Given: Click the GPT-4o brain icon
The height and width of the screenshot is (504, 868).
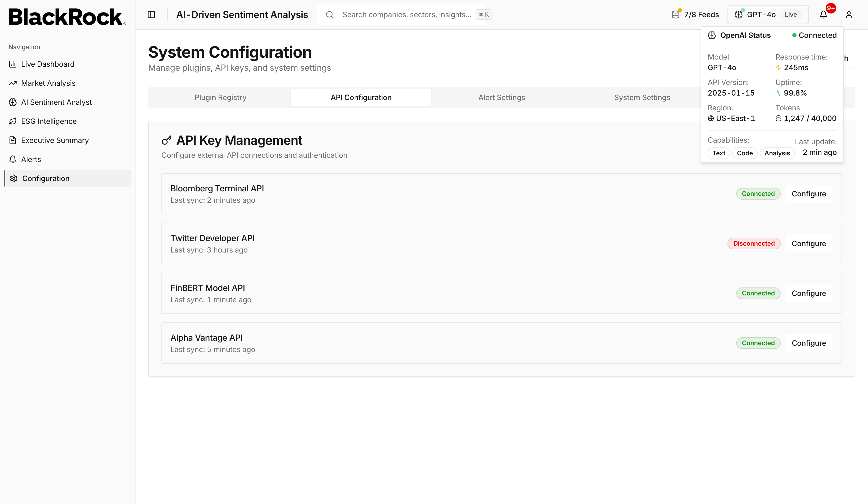Looking at the screenshot, I should [x=739, y=15].
